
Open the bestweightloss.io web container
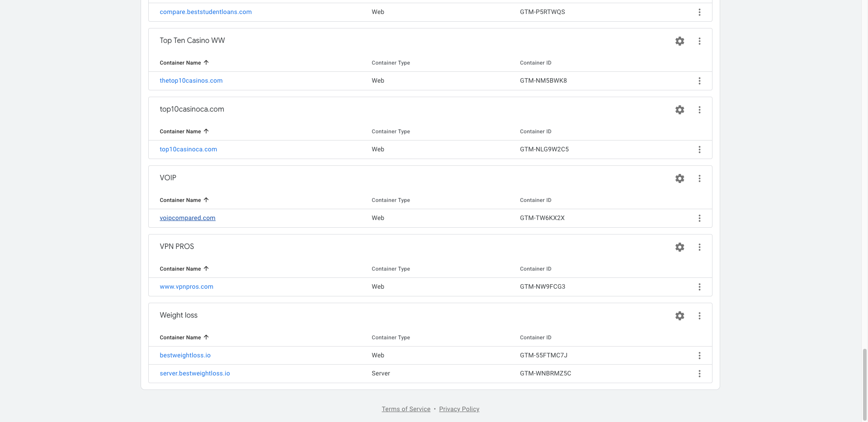[x=185, y=355]
